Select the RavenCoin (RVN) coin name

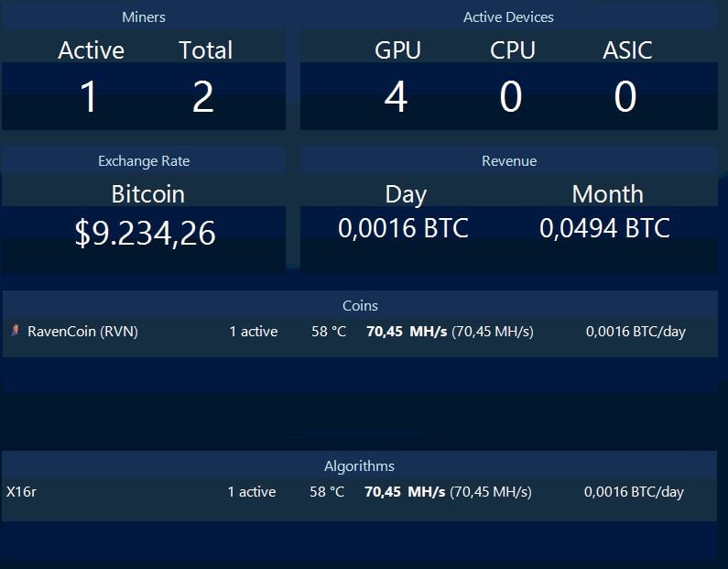click(82, 332)
